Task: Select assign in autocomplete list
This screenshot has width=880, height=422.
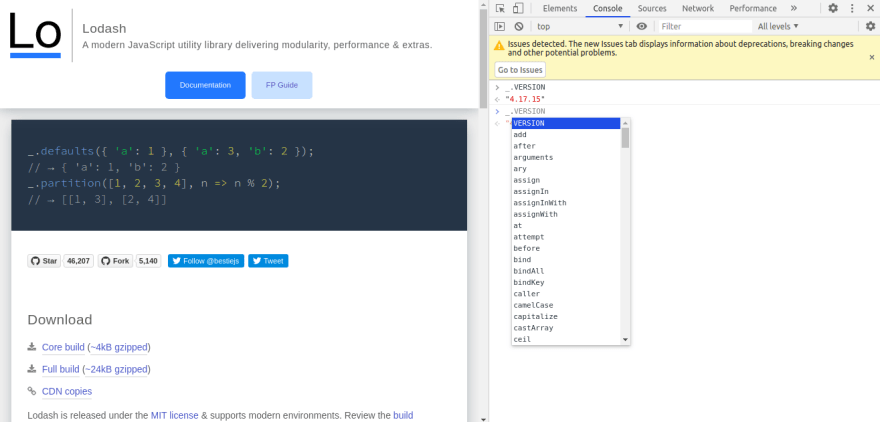Action: tap(566, 180)
